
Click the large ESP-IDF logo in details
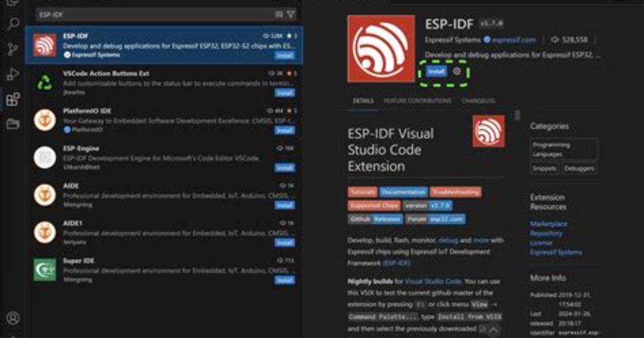pos(381,48)
